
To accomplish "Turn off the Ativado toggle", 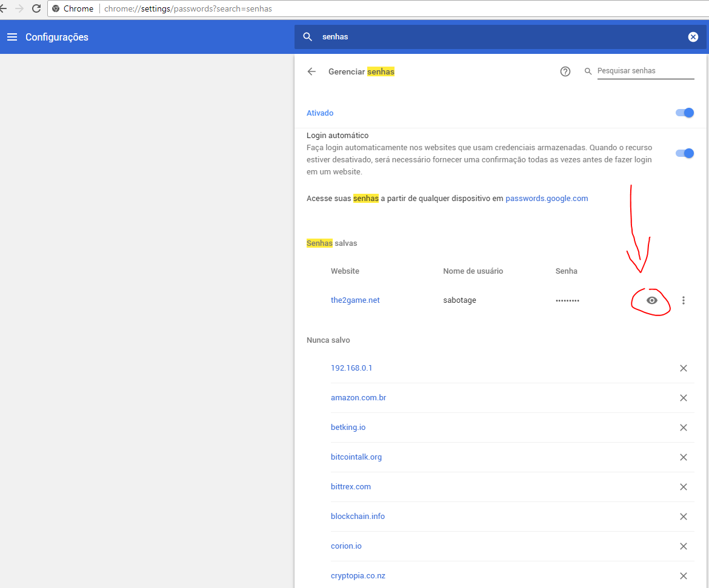I will (685, 113).
